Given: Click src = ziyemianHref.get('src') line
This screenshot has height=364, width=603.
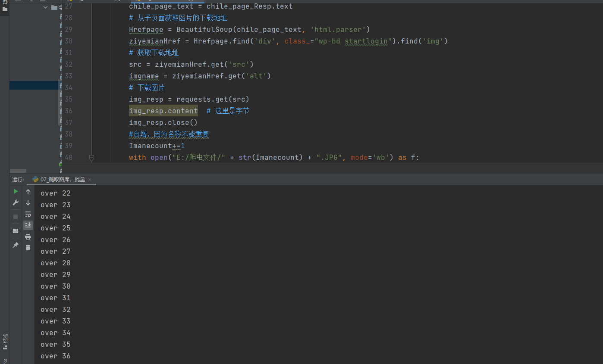Looking at the screenshot, I should (x=192, y=65).
